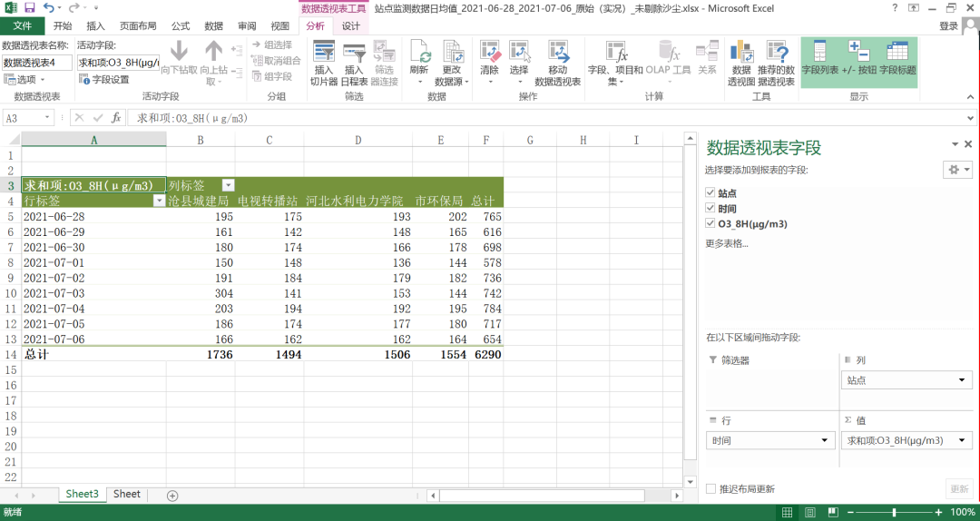This screenshot has height=521, width=980.
Task: Undo the last action
Action: point(49,8)
